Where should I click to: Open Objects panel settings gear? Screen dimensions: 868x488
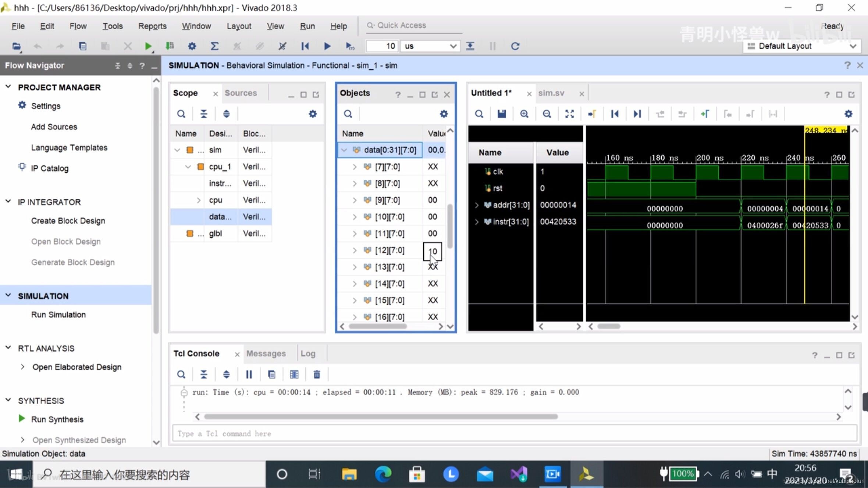pos(444,114)
